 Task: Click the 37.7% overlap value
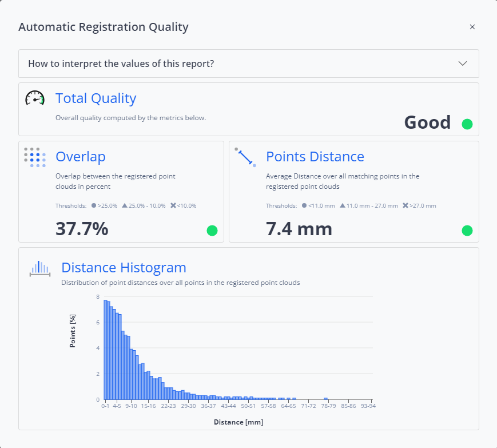point(82,229)
